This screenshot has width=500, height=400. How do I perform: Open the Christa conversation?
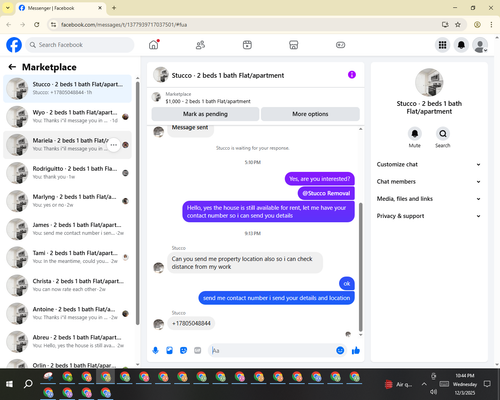67,285
